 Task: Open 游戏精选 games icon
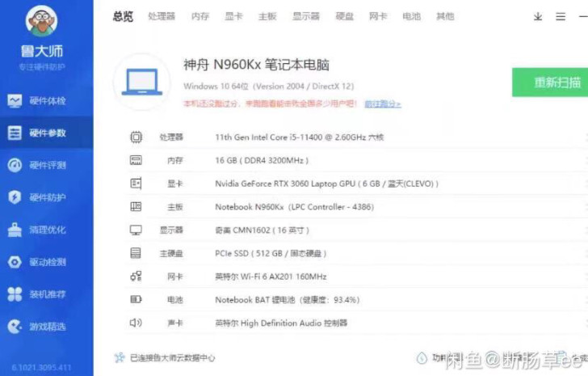click(15, 327)
